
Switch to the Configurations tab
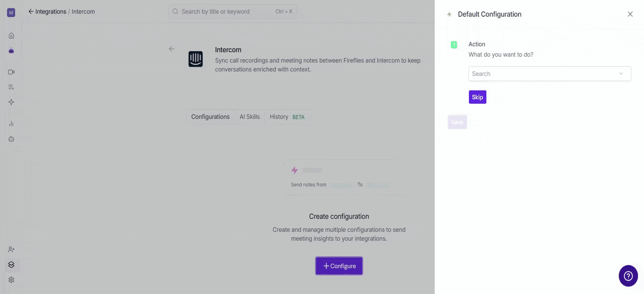(x=210, y=117)
